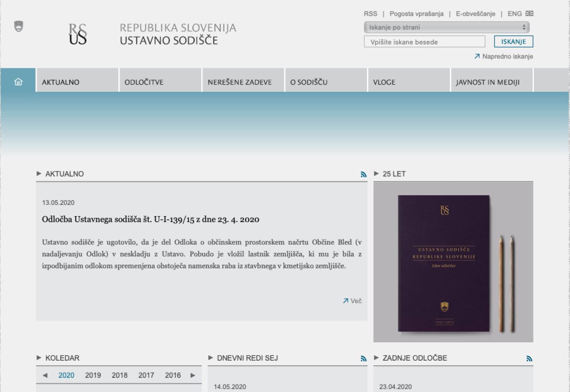The image size is (570, 392).
Task: Open RSS feed icon for Zadnje odločbe
Action: [x=529, y=359]
